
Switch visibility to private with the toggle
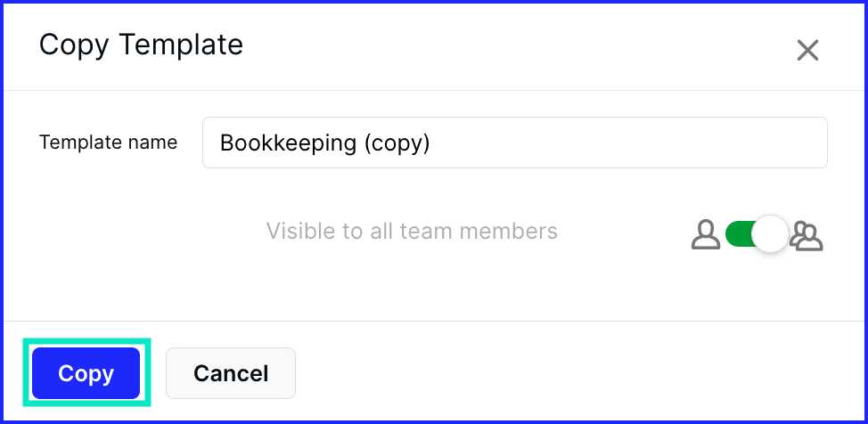pos(757,234)
